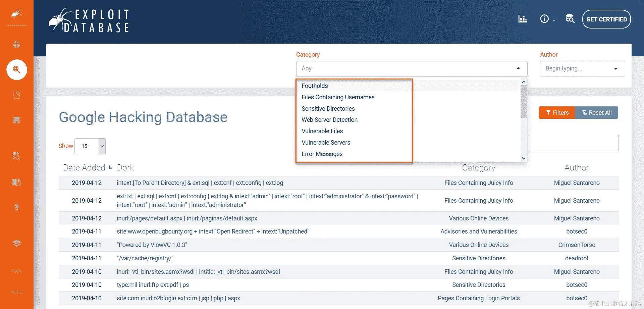Click the WiFu sidebar link
Screen dimensions: 644x309
pos(16,292)
